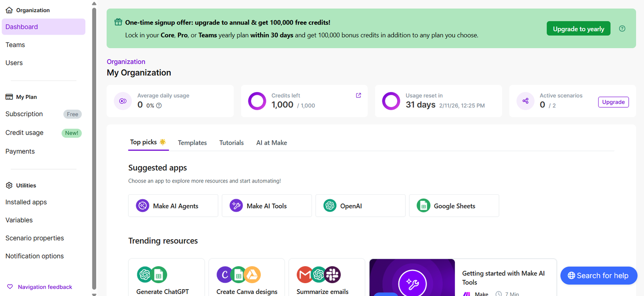The image size is (644, 296).
Task: Click the Make AI Tools wand icon
Action: [236, 206]
